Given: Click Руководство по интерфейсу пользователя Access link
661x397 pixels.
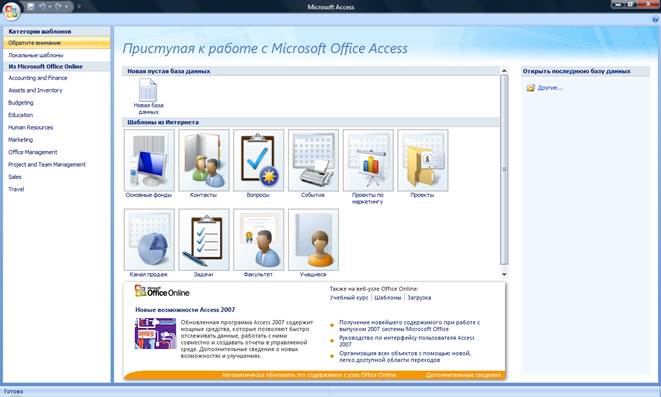Looking at the screenshot, I should (407, 341).
